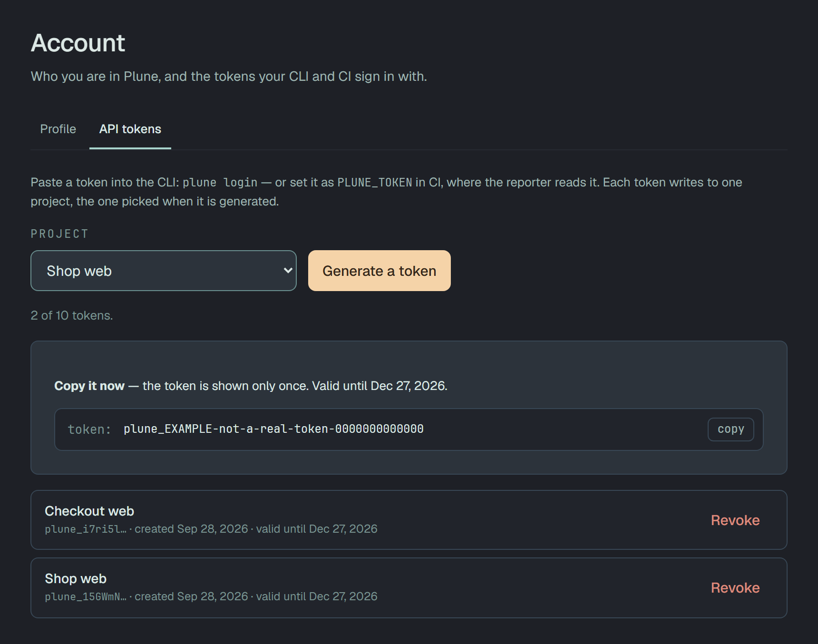Image resolution: width=818 pixels, height=644 pixels.
Task: Copy the newly generated token
Action: tap(730, 429)
